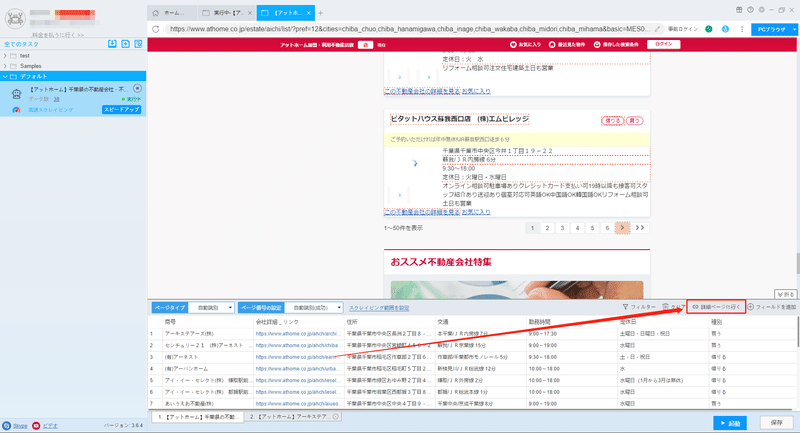
Task: Go to next page with the pagination arrow
Action: point(622,228)
